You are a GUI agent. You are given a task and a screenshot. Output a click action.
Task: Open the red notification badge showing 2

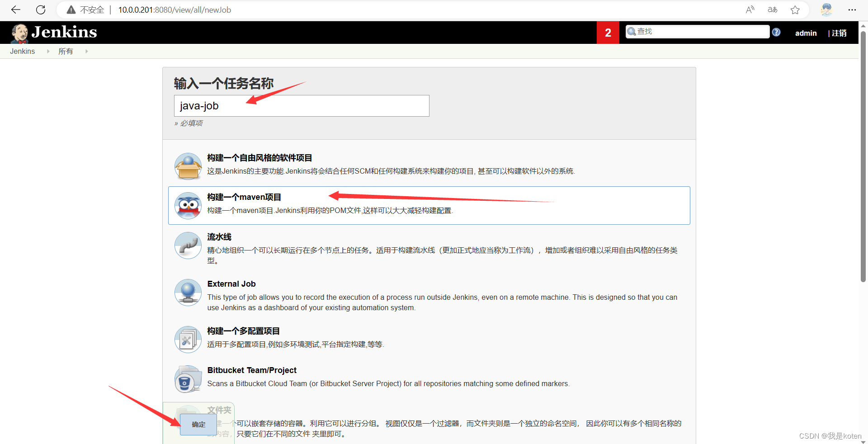pos(608,33)
